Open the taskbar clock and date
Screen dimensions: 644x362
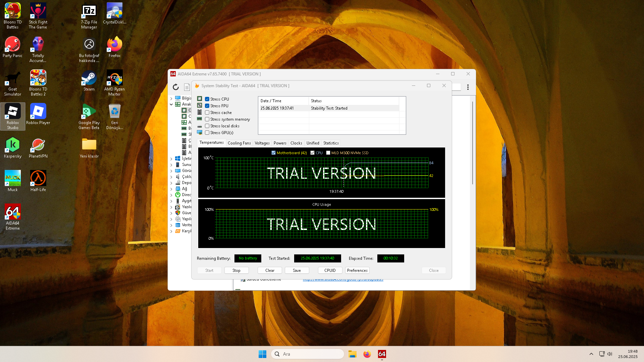[x=628, y=354]
